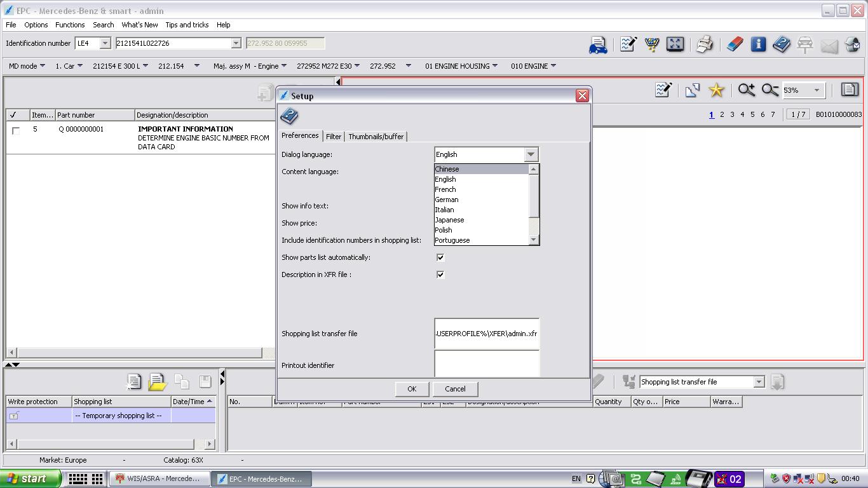Click the page layout icon in picture toolbar

click(x=850, y=90)
